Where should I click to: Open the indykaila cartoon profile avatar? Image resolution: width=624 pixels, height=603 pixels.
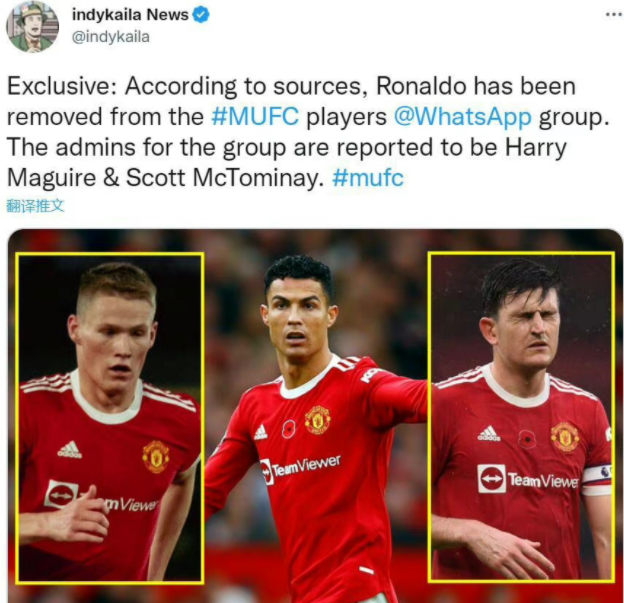[32, 27]
